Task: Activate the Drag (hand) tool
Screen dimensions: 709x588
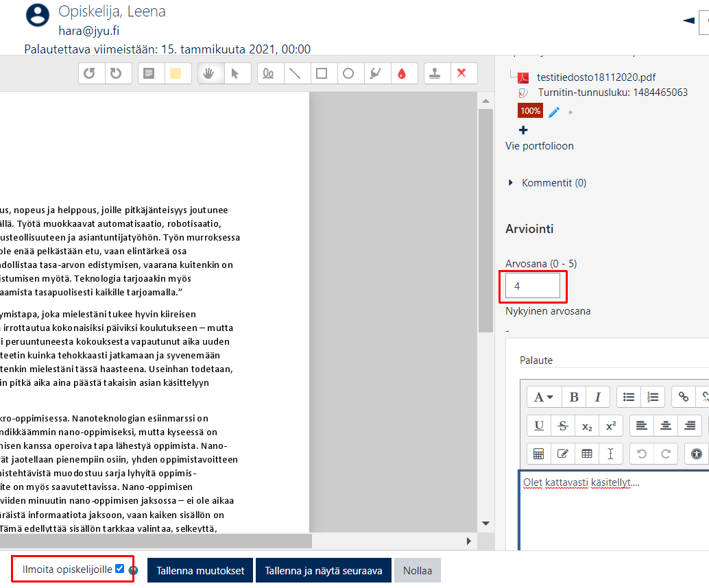Action: 208,73
